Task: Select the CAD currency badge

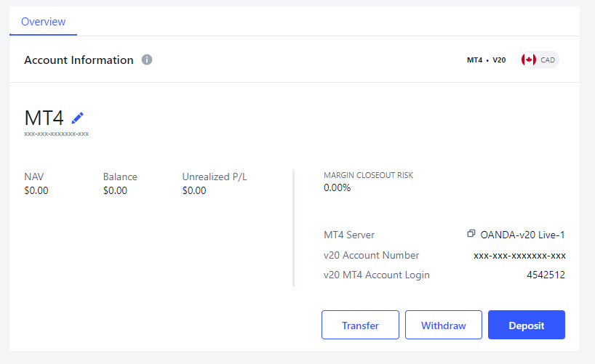Action: (x=548, y=60)
